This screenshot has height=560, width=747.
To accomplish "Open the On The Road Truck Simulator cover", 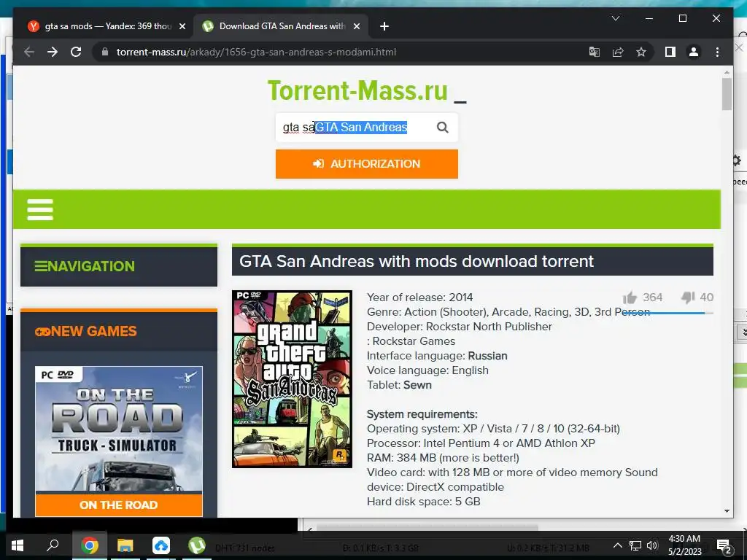I will pyautogui.click(x=119, y=429).
